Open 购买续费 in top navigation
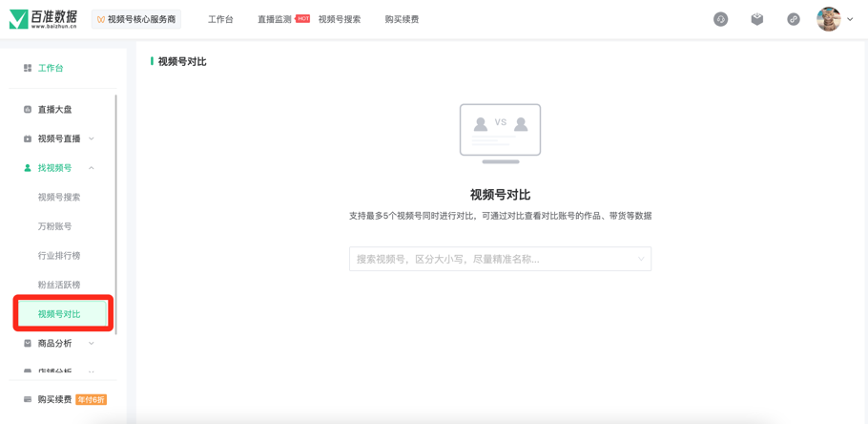 402,19
